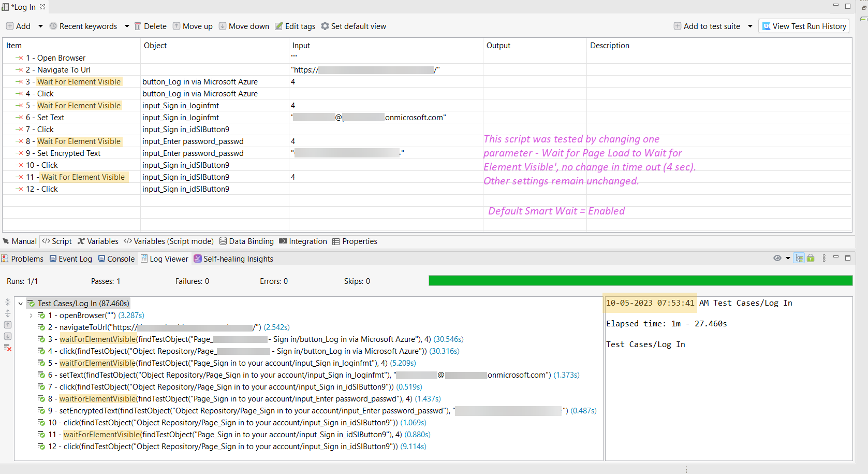Image resolution: width=868 pixels, height=474 pixels.
Task: Open the dropdown arrow beside the eye icon
Action: point(788,258)
